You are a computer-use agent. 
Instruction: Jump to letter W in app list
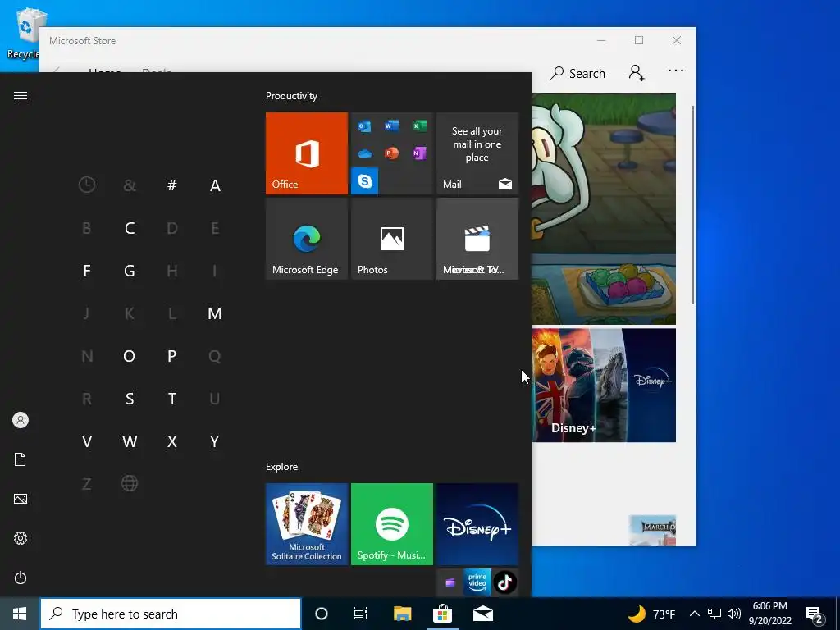point(130,441)
